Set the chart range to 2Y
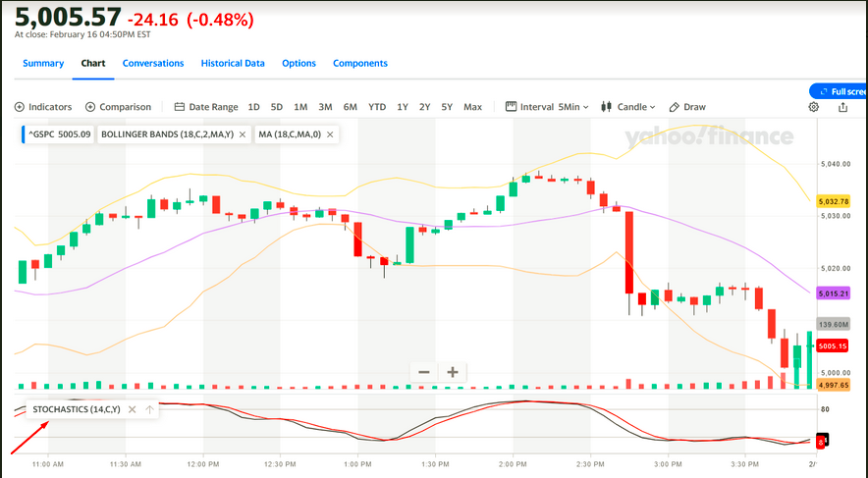 [x=424, y=107]
